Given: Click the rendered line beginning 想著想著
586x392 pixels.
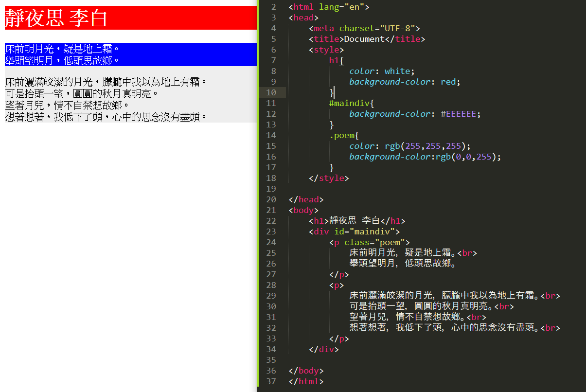Looking at the screenshot, I should 106,117.
